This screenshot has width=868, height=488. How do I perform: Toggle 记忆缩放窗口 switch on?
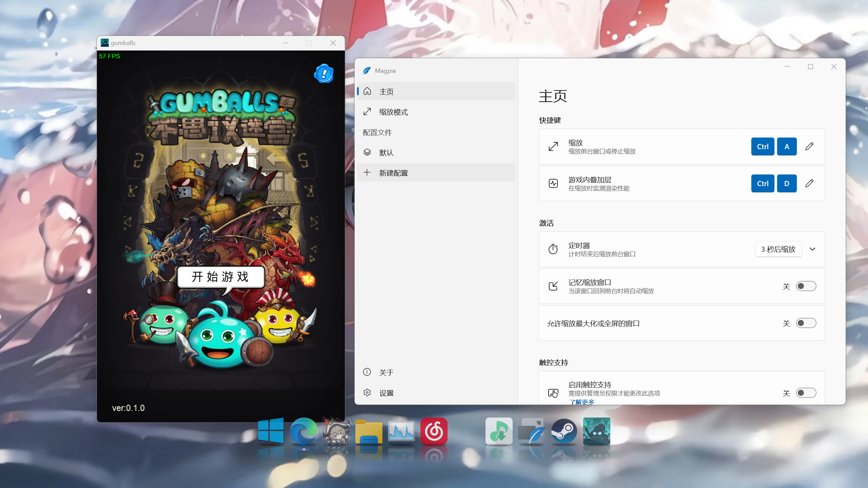806,286
